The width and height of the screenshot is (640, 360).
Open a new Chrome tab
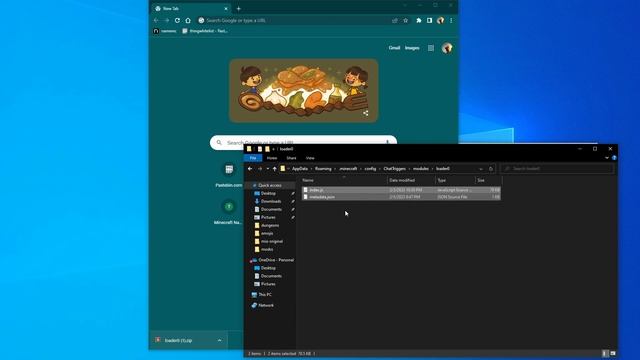point(239,9)
